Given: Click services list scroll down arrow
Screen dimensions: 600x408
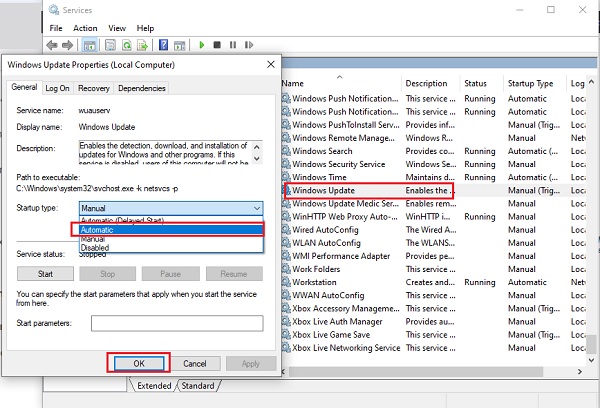Looking at the screenshot, I should point(591,360).
